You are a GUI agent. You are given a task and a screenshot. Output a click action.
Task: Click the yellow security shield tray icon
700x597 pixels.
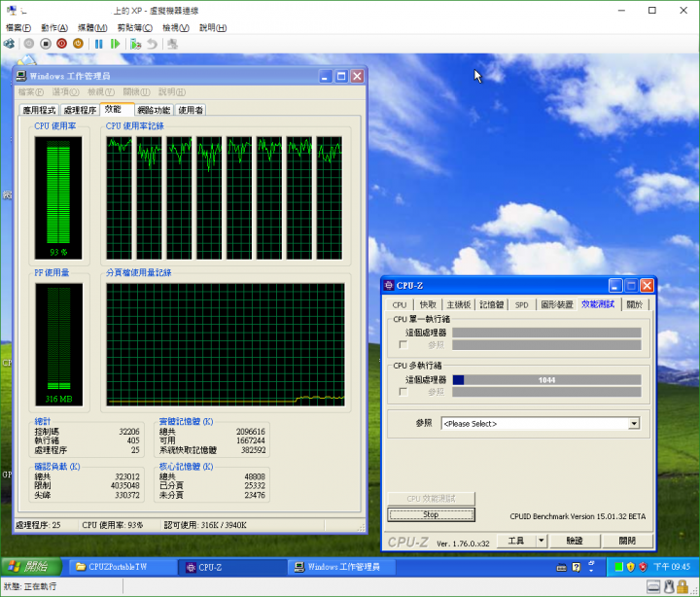tap(630, 567)
